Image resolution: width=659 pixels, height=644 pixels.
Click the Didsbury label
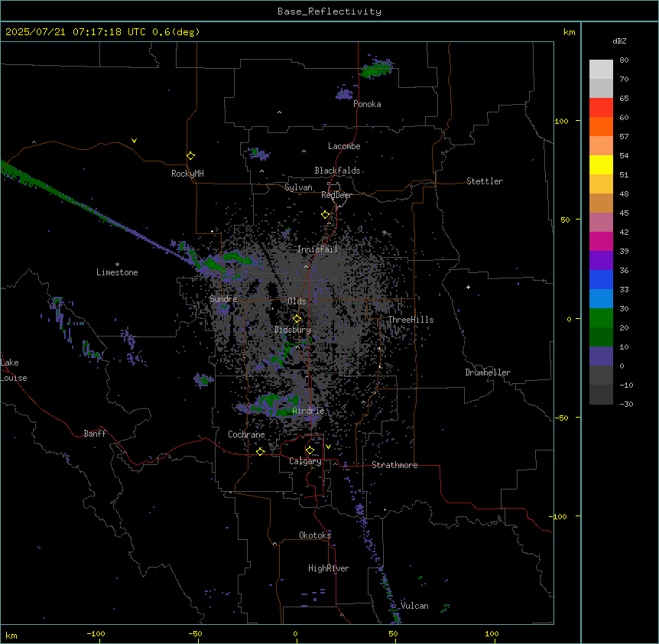point(293,330)
